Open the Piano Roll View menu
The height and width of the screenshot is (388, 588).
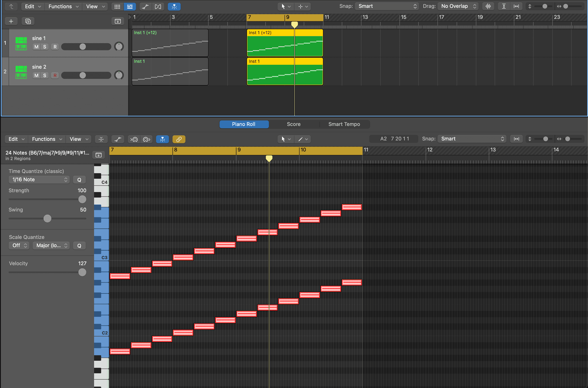click(x=79, y=139)
